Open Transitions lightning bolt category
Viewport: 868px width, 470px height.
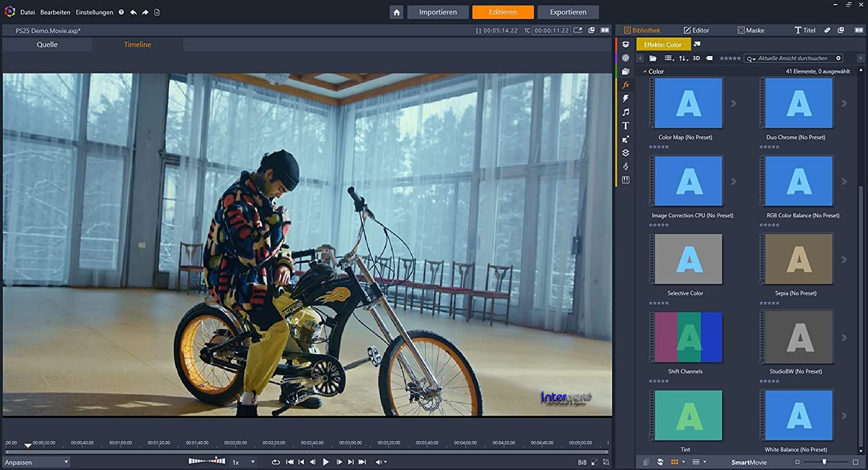tap(626, 99)
